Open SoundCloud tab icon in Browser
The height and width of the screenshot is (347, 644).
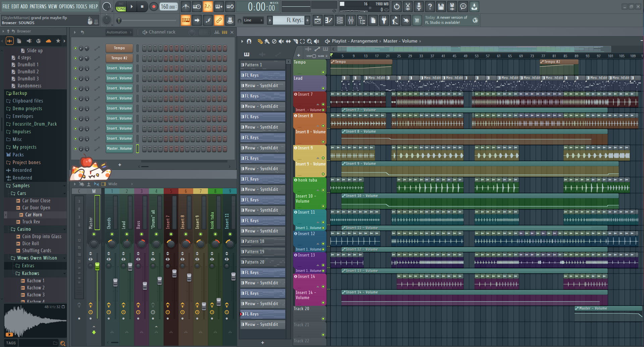tap(48, 41)
